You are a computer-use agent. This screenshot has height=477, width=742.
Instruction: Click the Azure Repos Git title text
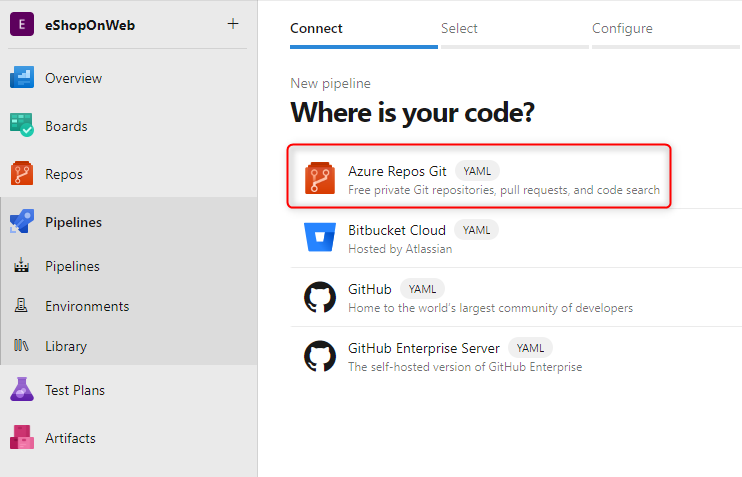[x=397, y=171]
